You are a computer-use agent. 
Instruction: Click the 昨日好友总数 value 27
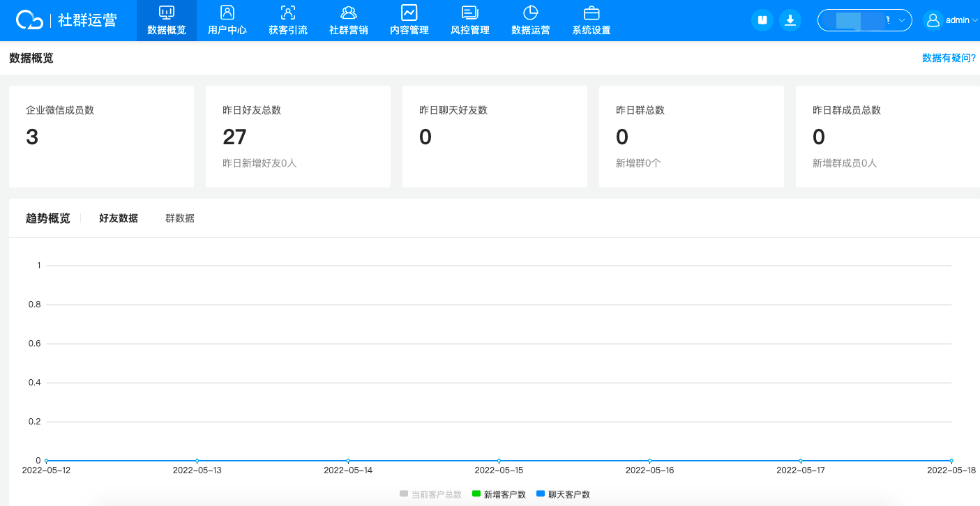(x=234, y=137)
